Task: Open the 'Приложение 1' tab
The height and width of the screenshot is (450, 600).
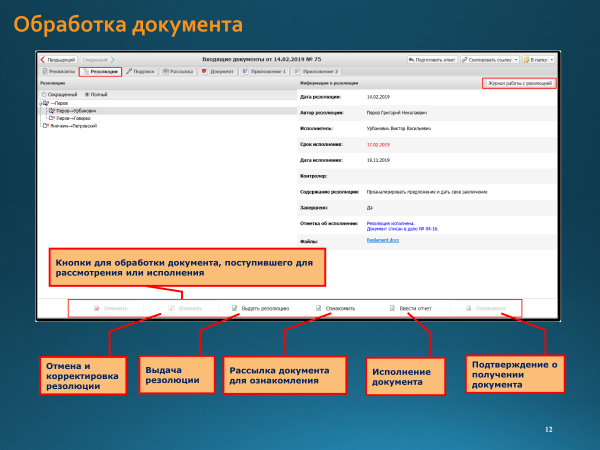Action: pyautogui.click(x=267, y=72)
